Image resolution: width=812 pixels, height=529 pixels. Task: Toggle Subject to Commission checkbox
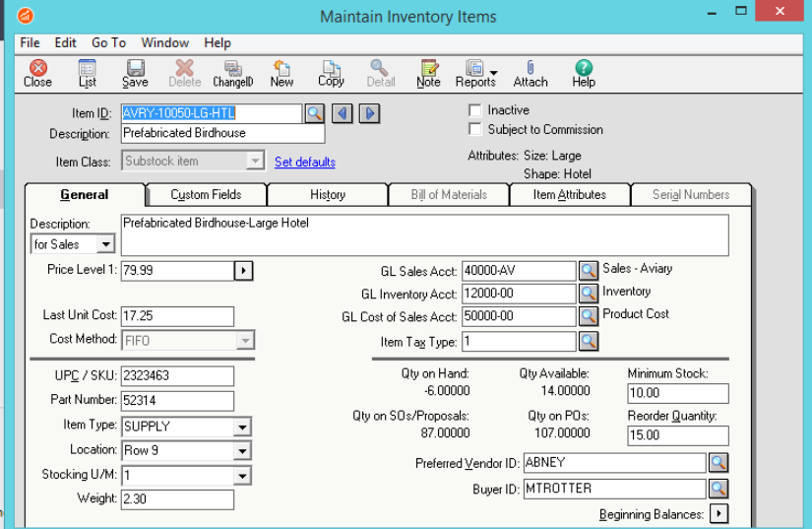(x=475, y=129)
